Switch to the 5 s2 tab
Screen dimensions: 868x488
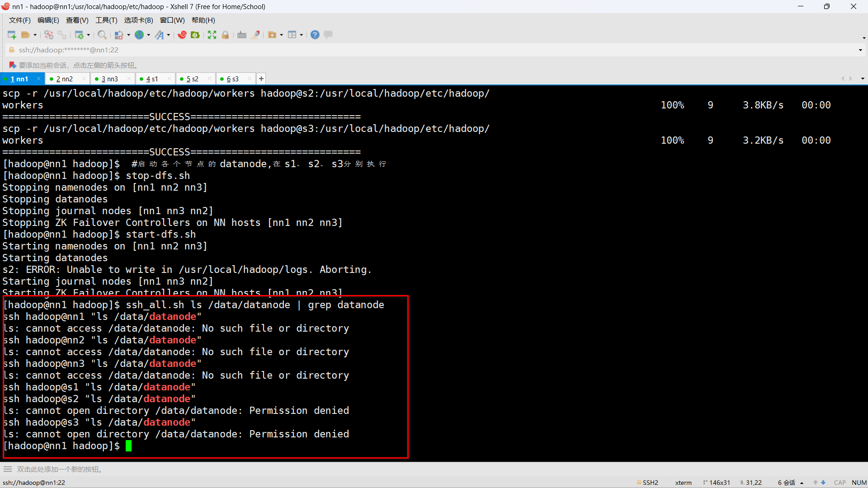pos(193,79)
